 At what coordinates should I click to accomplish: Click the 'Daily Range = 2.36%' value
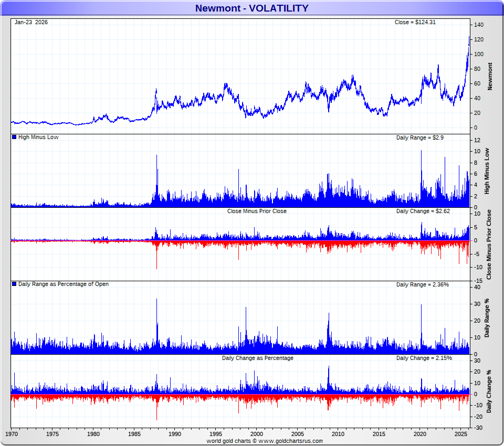422,284
